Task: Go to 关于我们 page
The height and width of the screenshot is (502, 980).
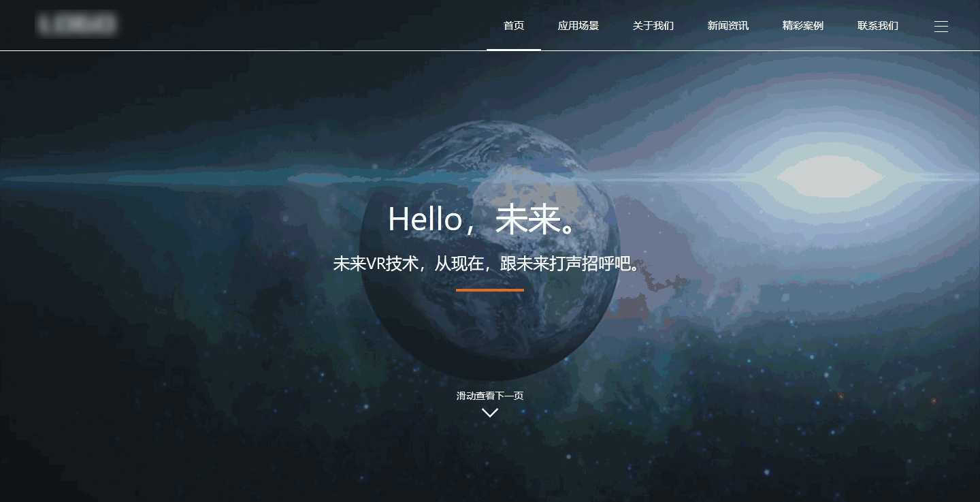Action: pos(653,26)
